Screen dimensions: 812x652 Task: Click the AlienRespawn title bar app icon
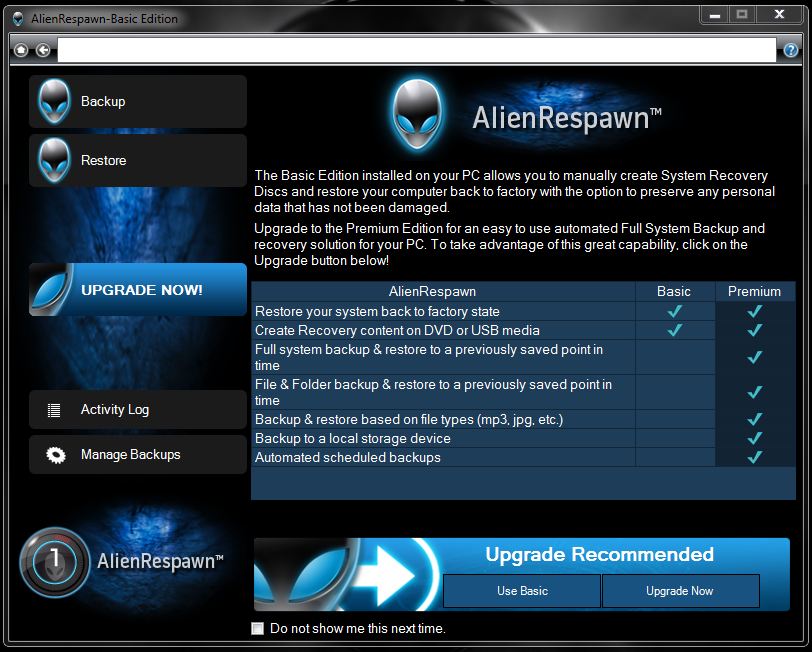[18, 19]
